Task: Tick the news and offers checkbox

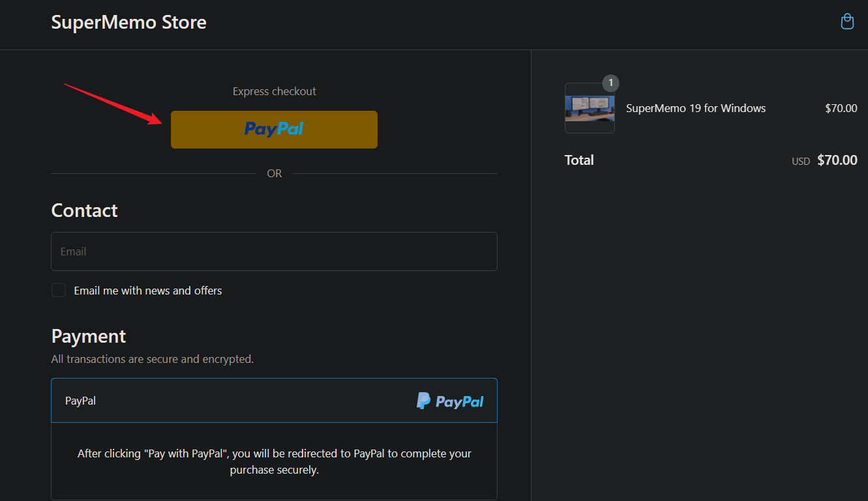Action: click(x=59, y=291)
